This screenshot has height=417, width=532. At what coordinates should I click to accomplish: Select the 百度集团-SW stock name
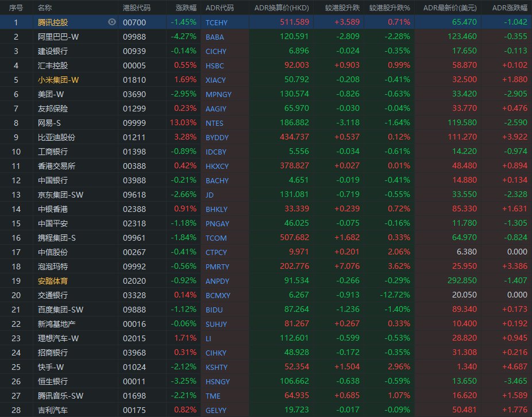pos(60,310)
